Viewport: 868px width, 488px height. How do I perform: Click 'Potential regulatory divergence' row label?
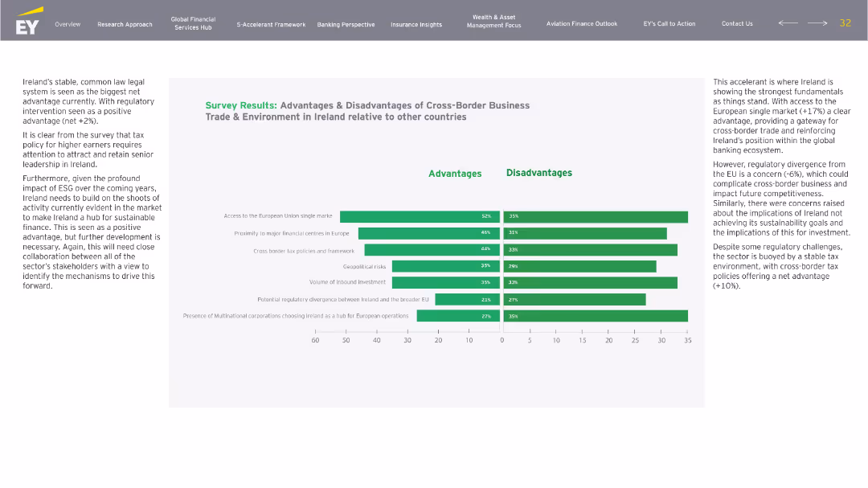pyautogui.click(x=343, y=300)
